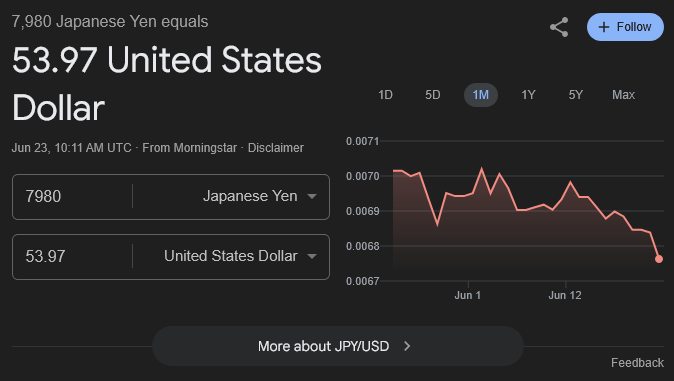Select the 1D time range
674x381 pixels.
tap(385, 95)
